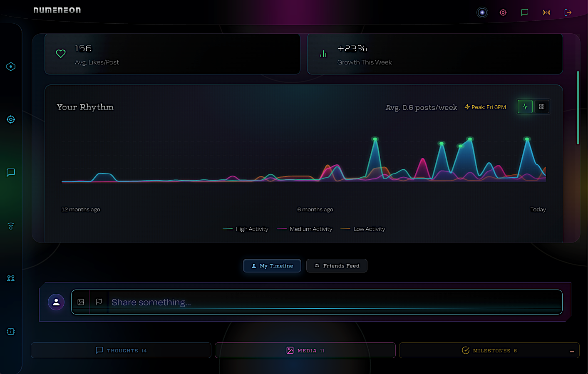Switch Your Rhythm to grid view
This screenshot has height=374, width=588.
click(542, 107)
